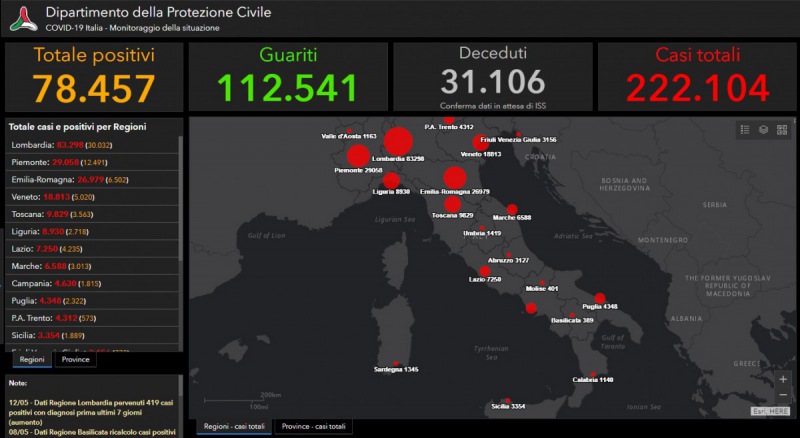Click the Lombardia red circle on map

click(x=398, y=142)
